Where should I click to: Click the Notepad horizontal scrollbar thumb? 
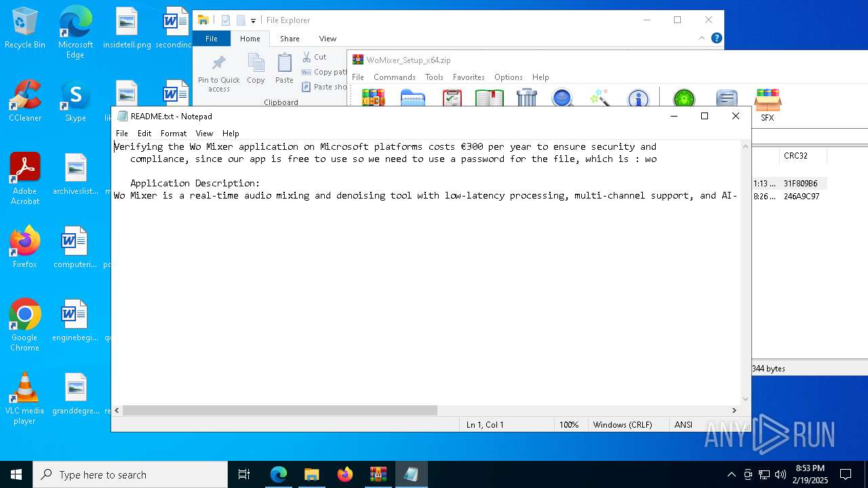point(280,410)
